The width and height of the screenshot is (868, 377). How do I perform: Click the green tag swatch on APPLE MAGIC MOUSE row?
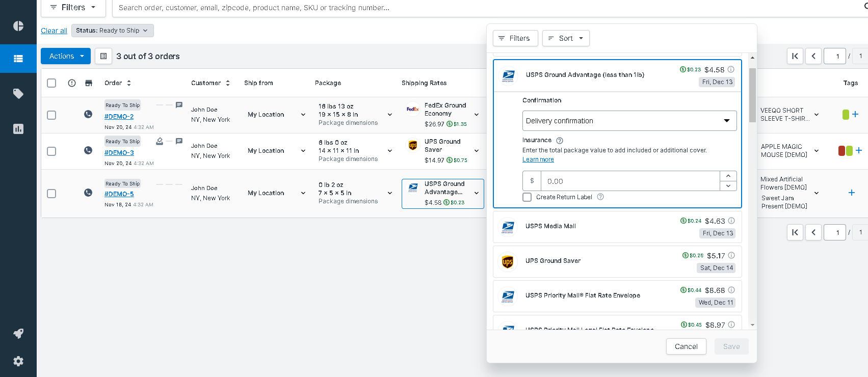[x=849, y=150]
